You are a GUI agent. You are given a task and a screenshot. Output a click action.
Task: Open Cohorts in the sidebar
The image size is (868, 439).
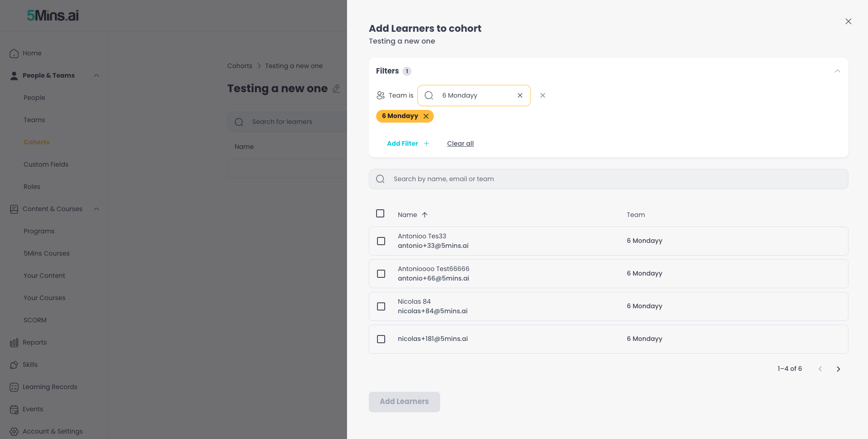click(36, 142)
